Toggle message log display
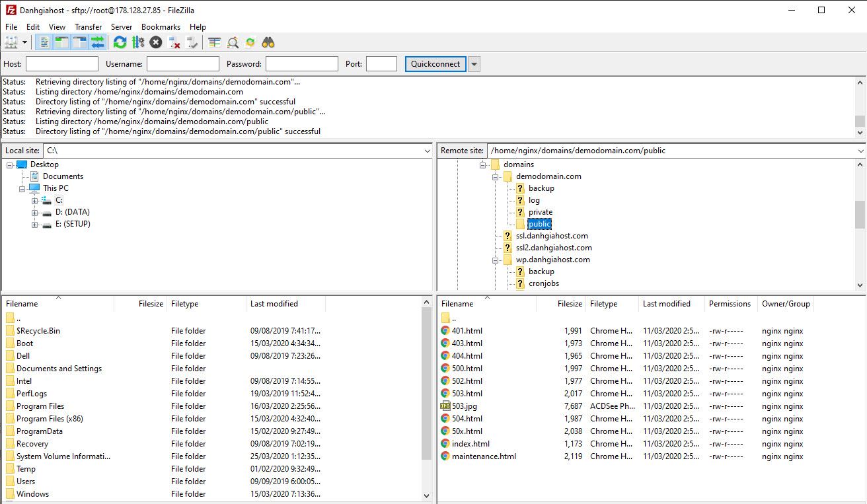 tap(44, 42)
